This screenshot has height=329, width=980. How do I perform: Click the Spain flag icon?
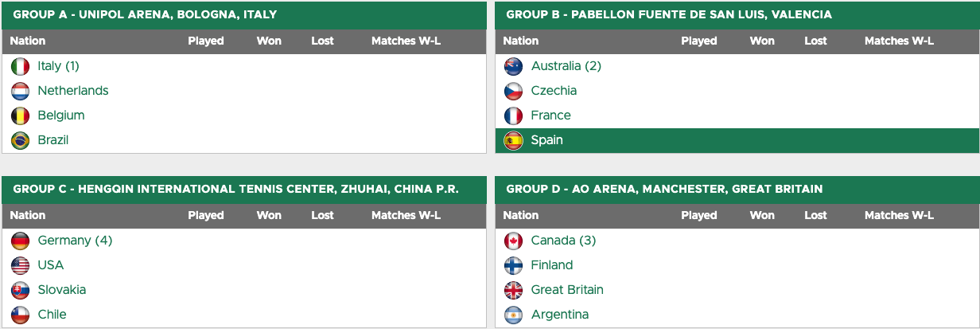point(514,141)
